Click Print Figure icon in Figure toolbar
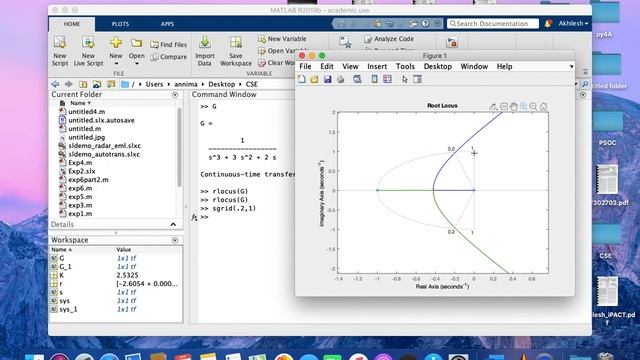This screenshot has width=640, height=360. 340,79
